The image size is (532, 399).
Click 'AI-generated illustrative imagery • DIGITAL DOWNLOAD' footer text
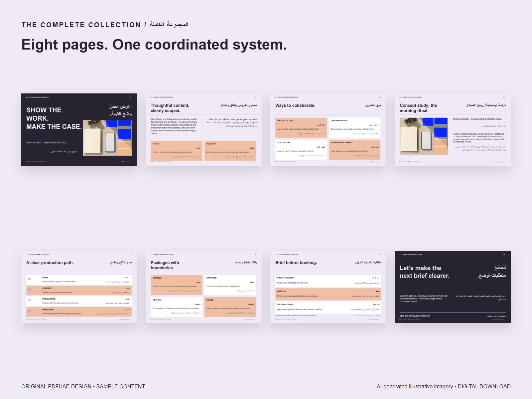coord(444,386)
